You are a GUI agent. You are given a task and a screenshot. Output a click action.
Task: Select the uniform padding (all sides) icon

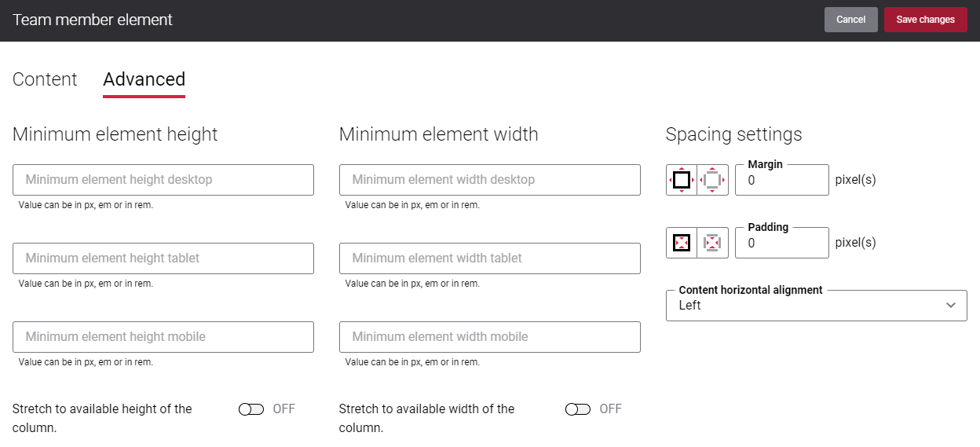(x=682, y=243)
